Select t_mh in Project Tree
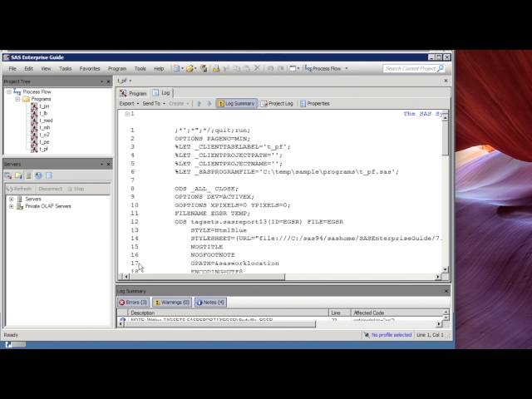Screen dimensions: 532x399 (x=44, y=127)
